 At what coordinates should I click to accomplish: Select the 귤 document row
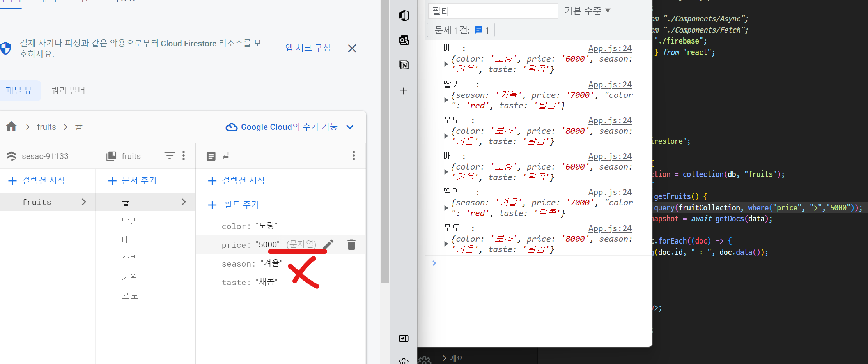point(145,202)
